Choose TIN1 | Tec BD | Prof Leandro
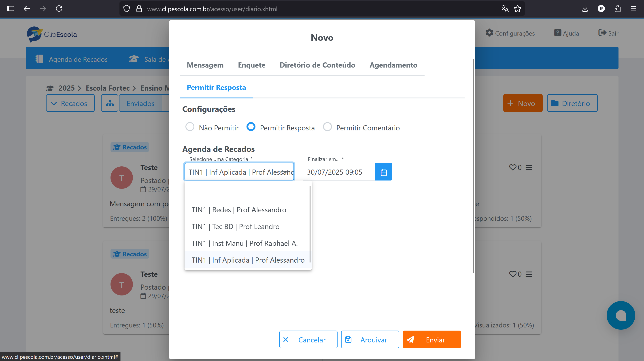The width and height of the screenshot is (644, 361). pos(236,227)
